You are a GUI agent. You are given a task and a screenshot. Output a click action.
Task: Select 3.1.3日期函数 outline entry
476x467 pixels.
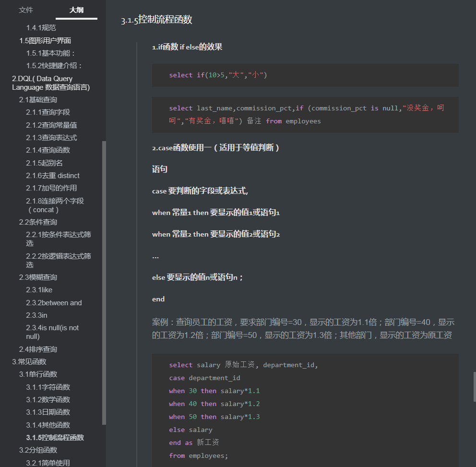[x=48, y=412]
